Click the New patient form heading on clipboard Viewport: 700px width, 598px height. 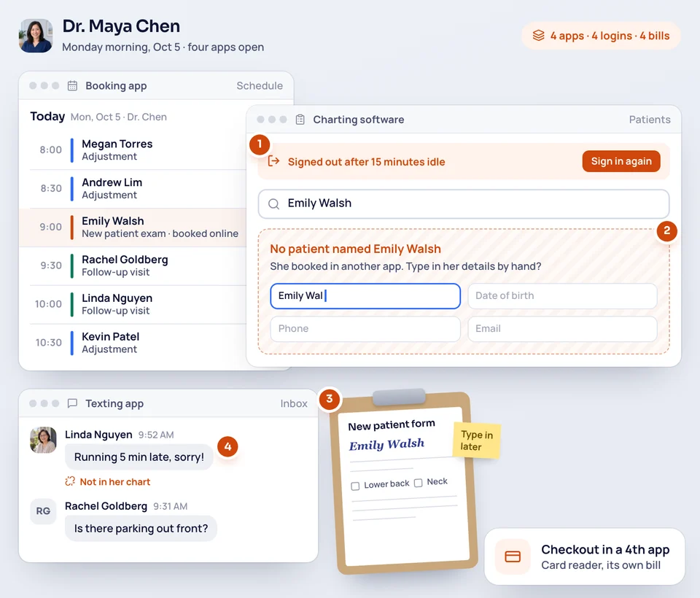391,424
